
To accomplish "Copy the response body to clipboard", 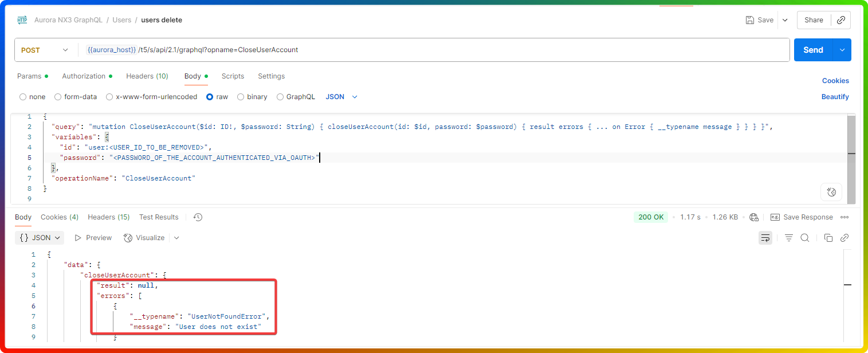I will tap(828, 238).
